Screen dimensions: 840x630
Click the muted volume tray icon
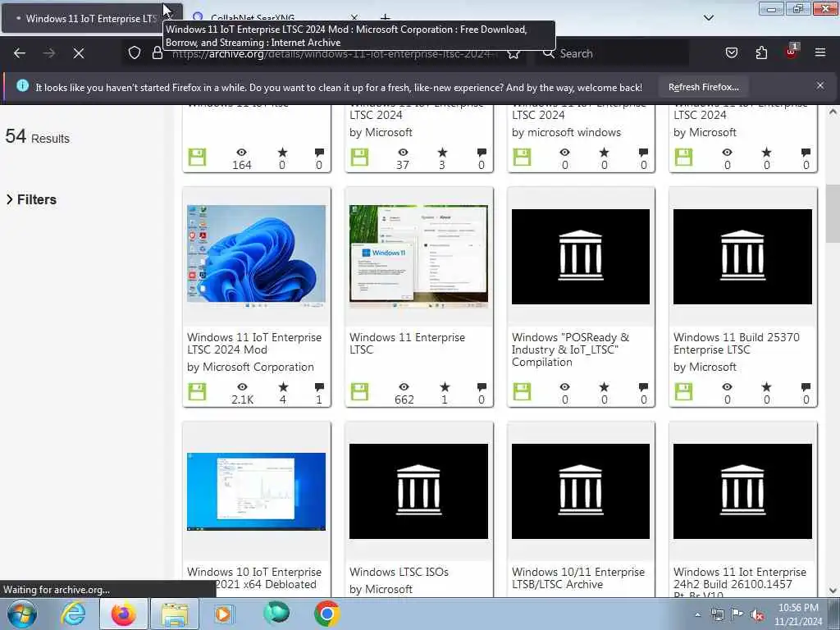[x=757, y=614]
